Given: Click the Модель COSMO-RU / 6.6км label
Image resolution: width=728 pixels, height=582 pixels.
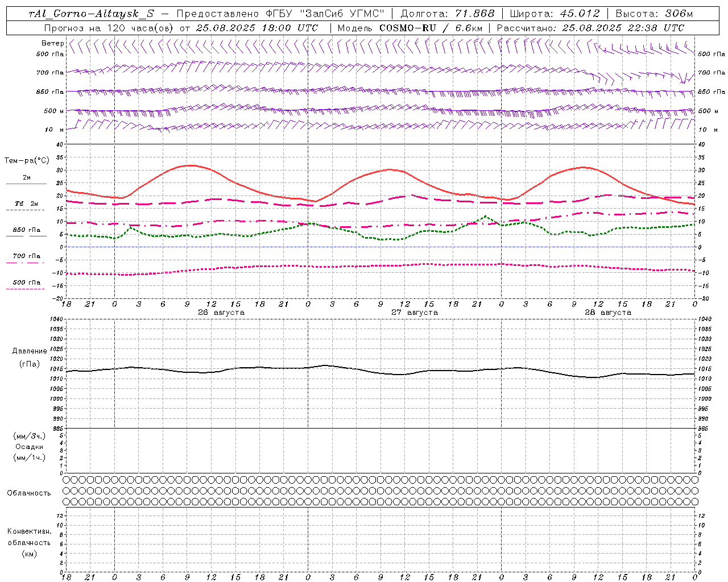Looking at the screenshot, I should (x=409, y=28).
